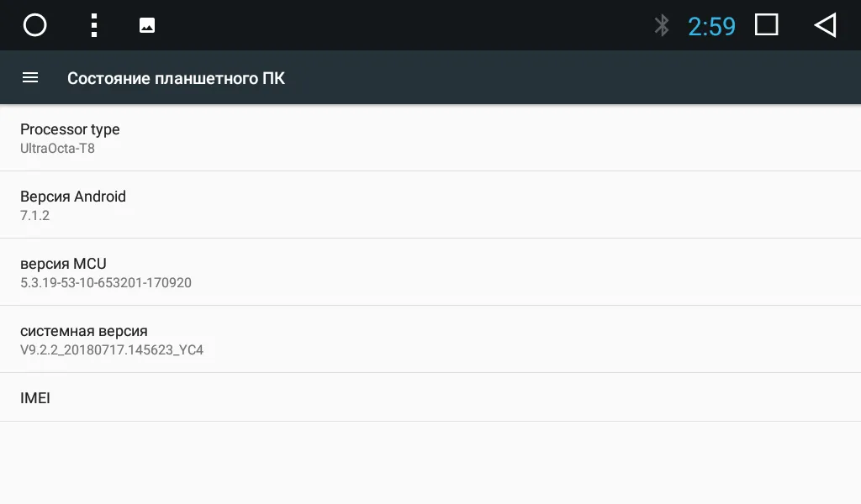The height and width of the screenshot is (504, 861).
Task: Click the blank app bar area right of the title
Action: click(572, 78)
